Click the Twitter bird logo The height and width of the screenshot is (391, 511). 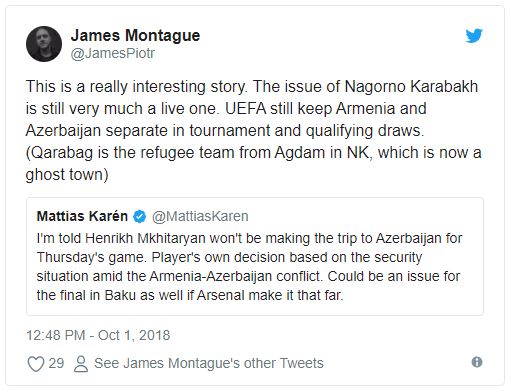pos(474,36)
